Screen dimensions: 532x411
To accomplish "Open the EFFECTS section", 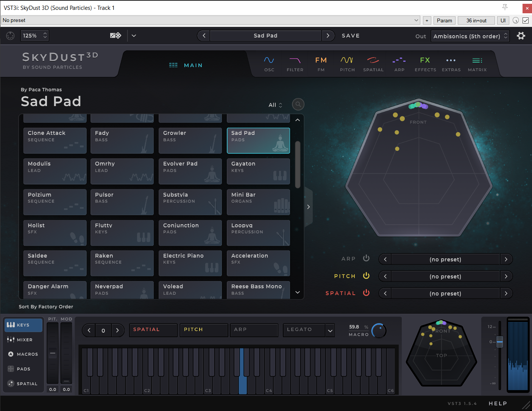I will (425, 64).
